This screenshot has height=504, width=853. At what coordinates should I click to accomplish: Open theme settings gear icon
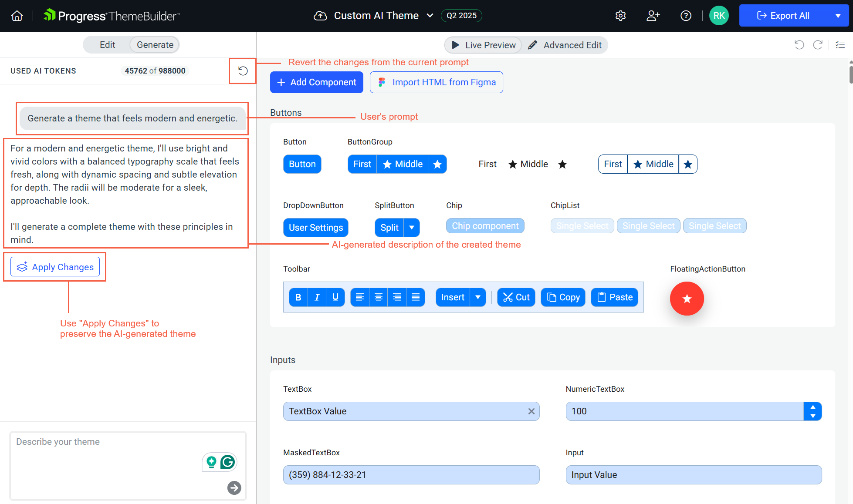click(620, 16)
